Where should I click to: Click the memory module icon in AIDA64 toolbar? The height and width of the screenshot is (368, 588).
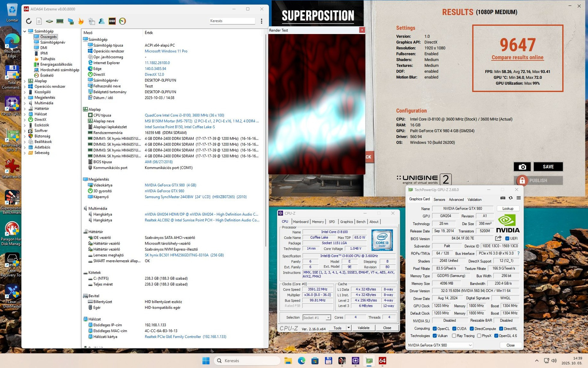[60, 21]
